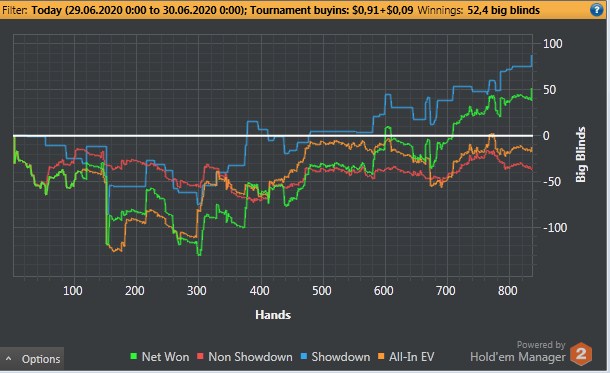Click the Tournament buyins $0,91+$0,09 text
The height and width of the screenshot is (373, 610).
tap(331, 10)
